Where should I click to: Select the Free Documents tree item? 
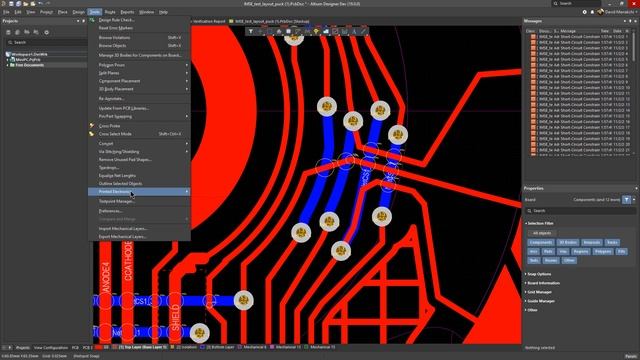29,65
